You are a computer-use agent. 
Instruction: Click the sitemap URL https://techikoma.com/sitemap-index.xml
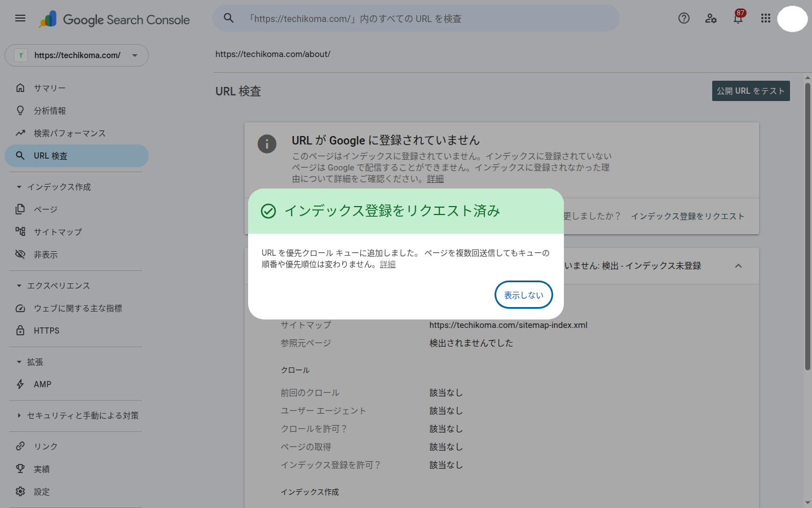508,325
